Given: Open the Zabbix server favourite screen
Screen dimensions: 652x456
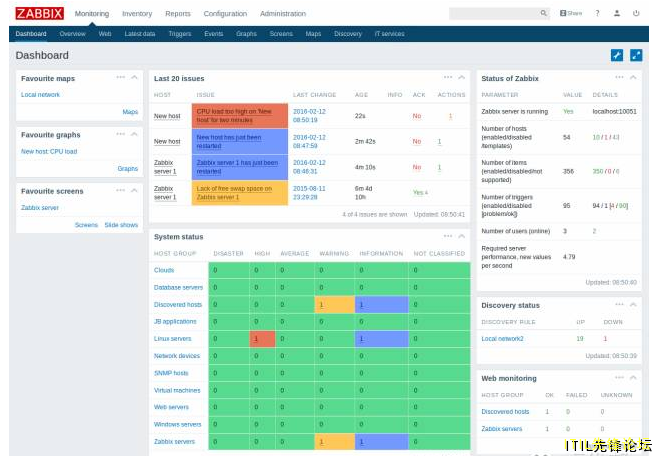Looking at the screenshot, I should pyautogui.click(x=40, y=207).
